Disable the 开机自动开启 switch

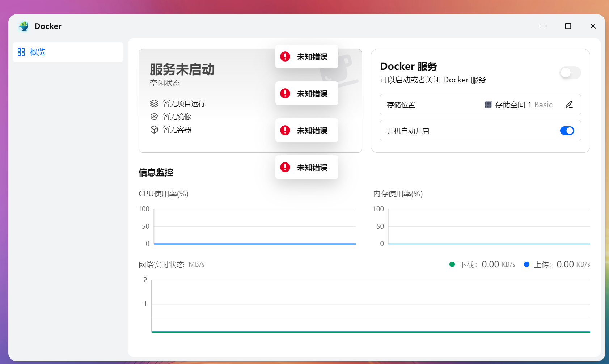tap(567, 131)
